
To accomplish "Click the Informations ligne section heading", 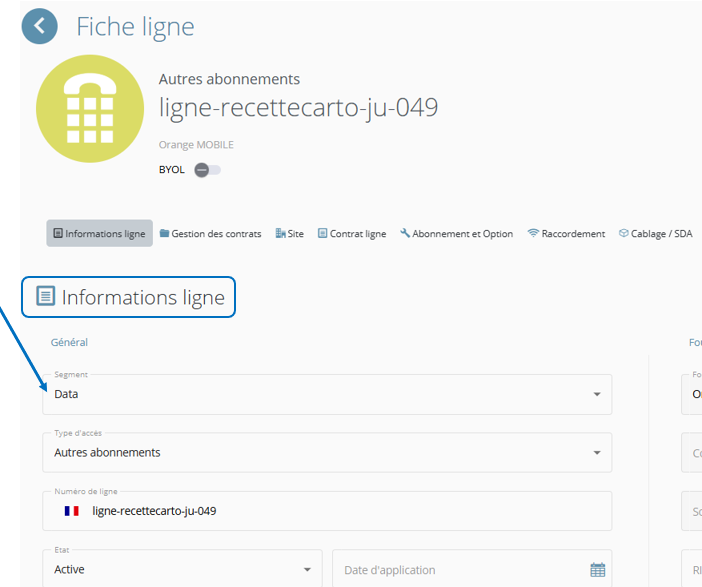I will (x=134, y=297).
